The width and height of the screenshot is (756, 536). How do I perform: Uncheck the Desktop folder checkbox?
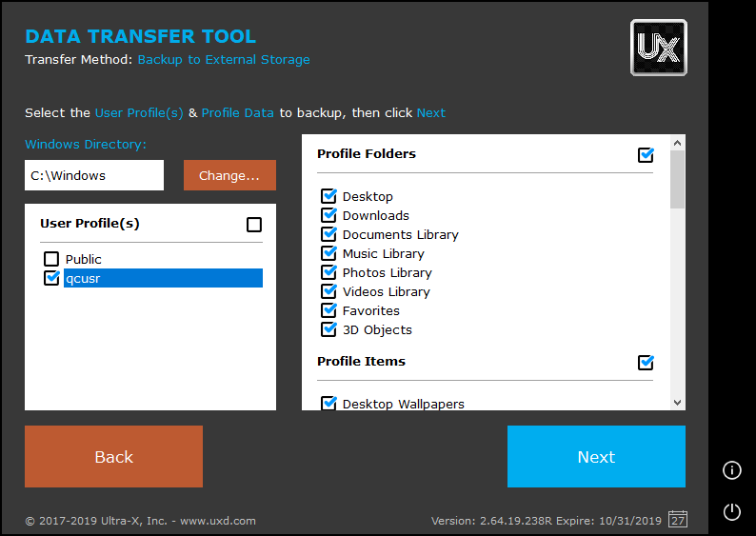[329, 196]
